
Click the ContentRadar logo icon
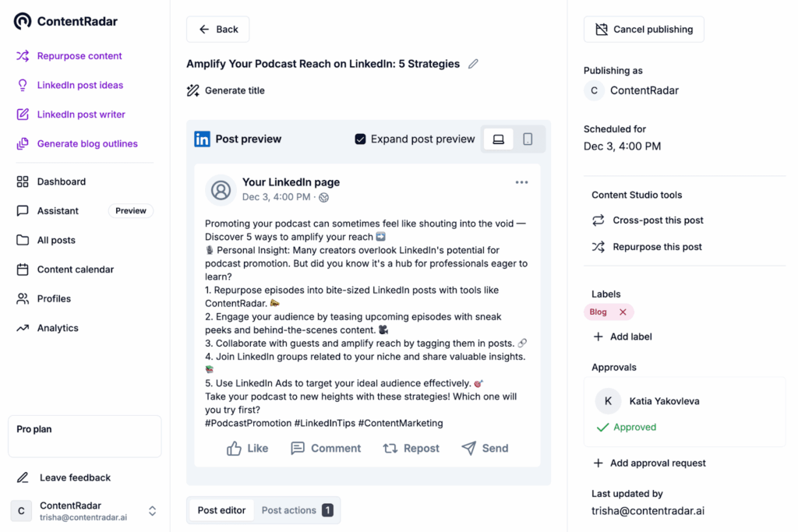(x=23, y=21)
